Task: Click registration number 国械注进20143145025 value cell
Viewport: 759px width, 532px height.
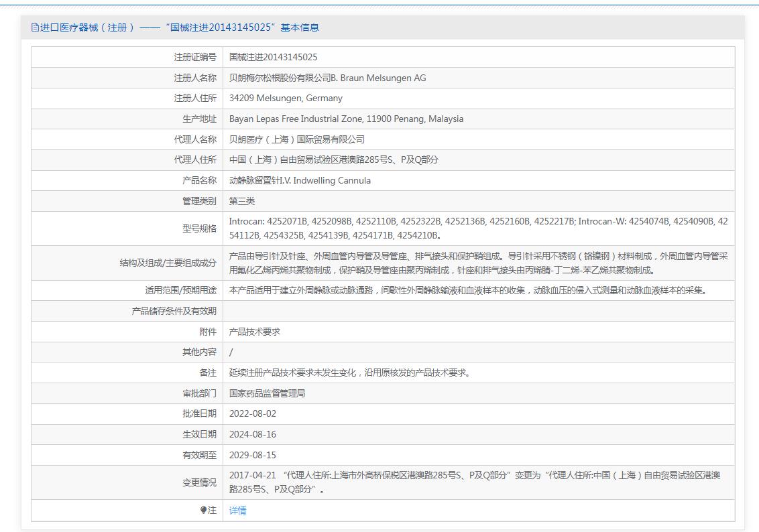Action: click(273, 58)
